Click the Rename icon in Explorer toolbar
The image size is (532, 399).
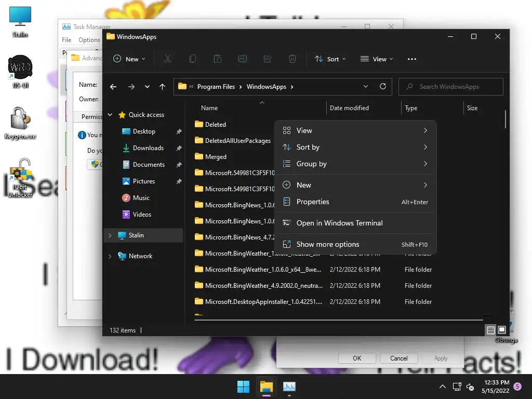click(242, 59)
